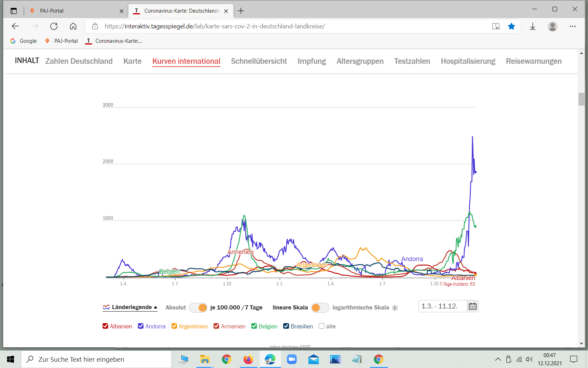Open the Edge settings three-dot menu
This screenshot has height=368, width=588.
(x=573, y=26)
